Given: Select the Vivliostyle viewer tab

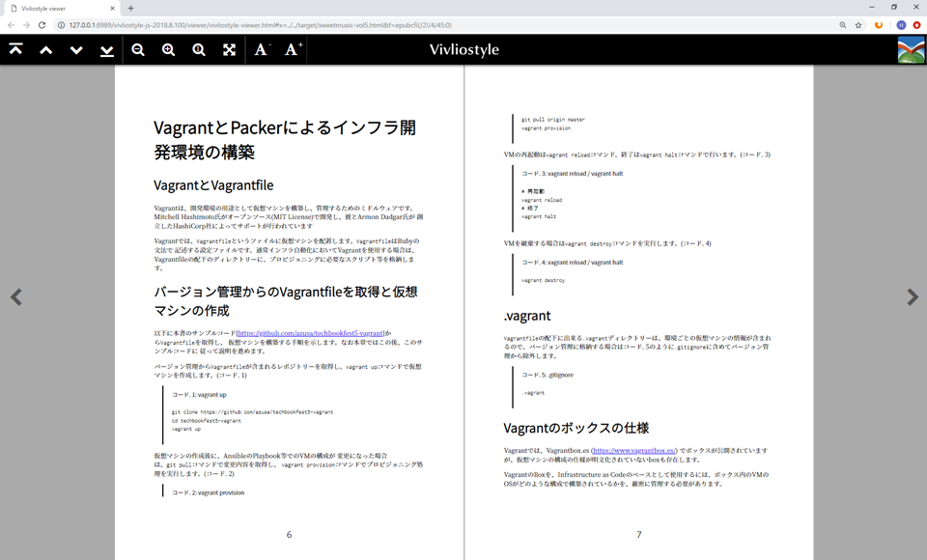Looking at the screenshot, I should click(61, 9).
